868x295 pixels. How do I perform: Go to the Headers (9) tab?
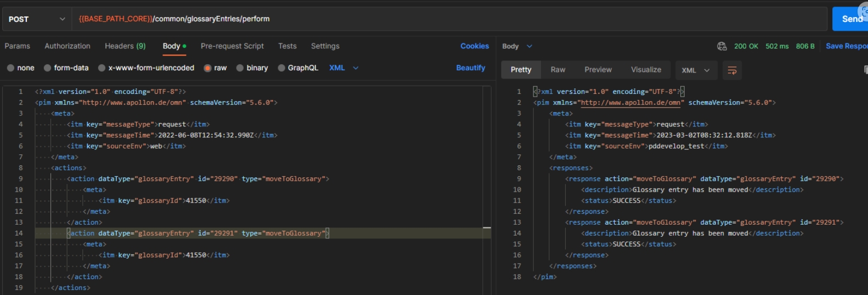pos(125,46)
